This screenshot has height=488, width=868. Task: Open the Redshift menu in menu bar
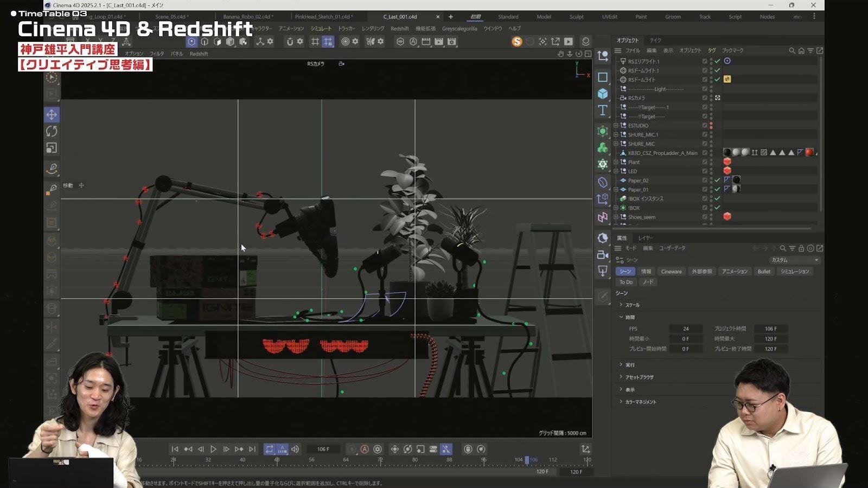click(x=399, y=29)
